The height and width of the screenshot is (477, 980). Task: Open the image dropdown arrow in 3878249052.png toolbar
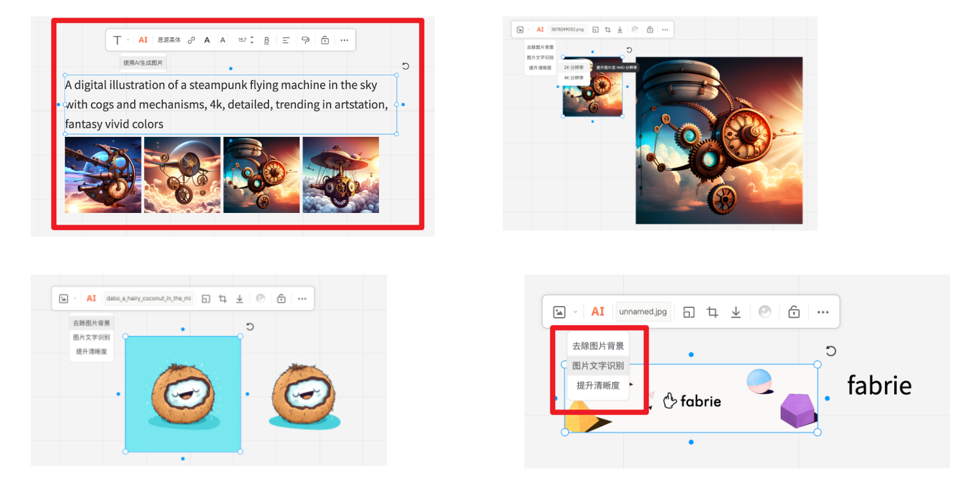click(528, 29)
